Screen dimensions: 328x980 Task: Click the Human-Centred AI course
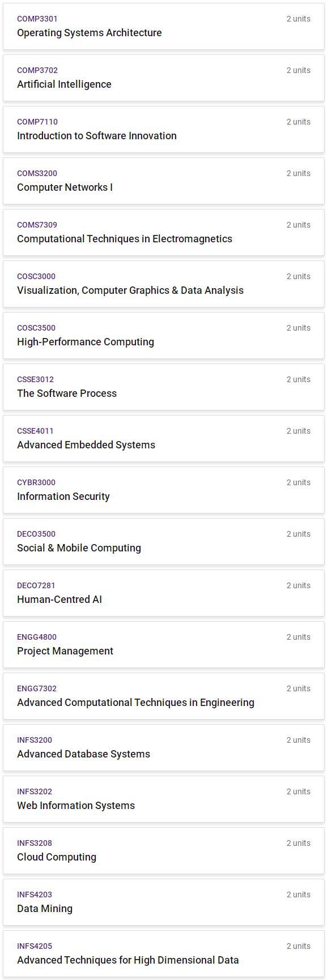(164, 593)
